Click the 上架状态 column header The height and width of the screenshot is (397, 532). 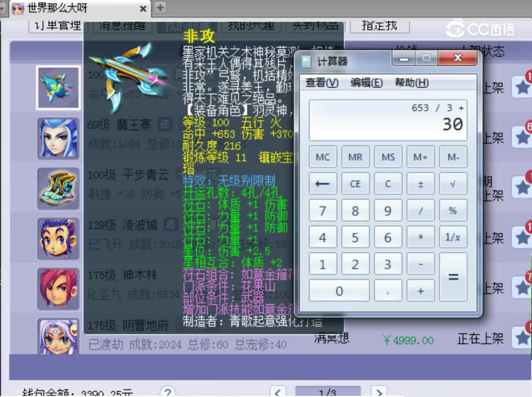pos(481,51)
